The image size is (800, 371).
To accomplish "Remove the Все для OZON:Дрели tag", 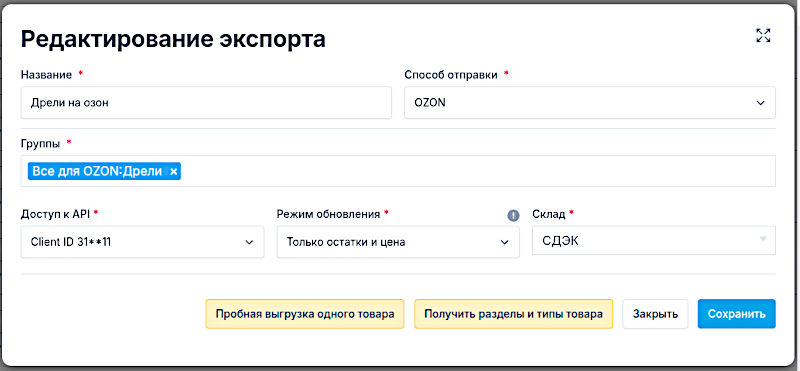I will 173,172.
